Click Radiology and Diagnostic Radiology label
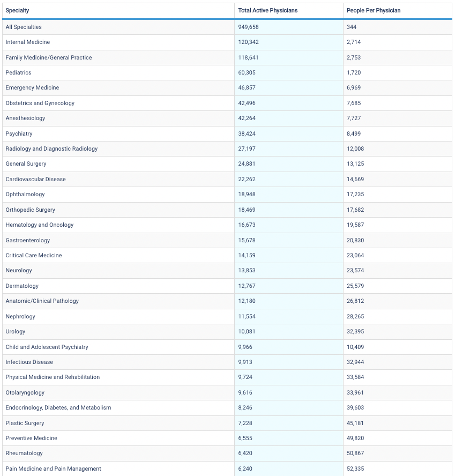This screenshot has height=476, width=455. 51,148
